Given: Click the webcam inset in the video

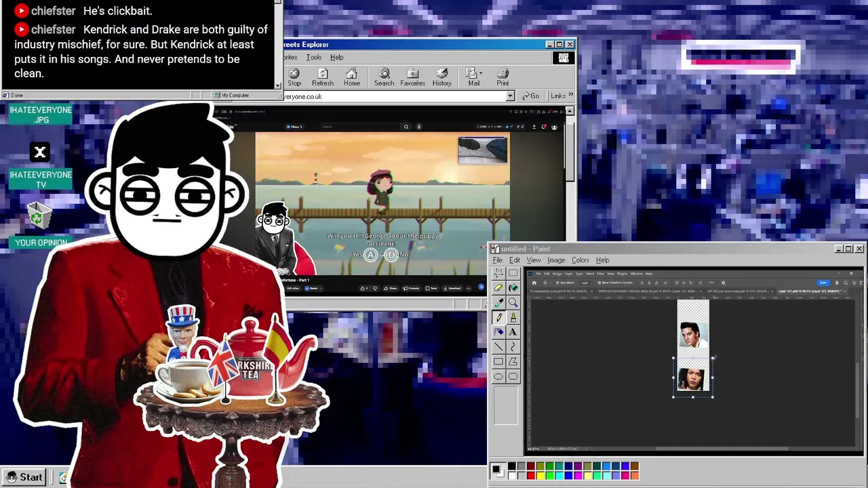Looking at the screenshot, I should pyautogui.click(x=482, y=150).
